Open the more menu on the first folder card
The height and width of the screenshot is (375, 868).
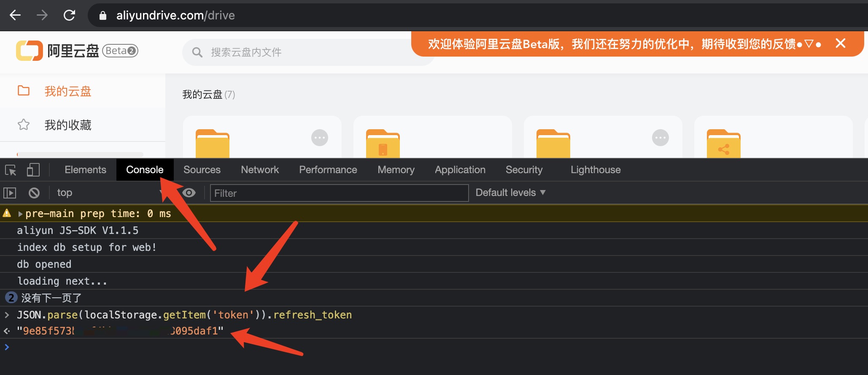(320, 138)
